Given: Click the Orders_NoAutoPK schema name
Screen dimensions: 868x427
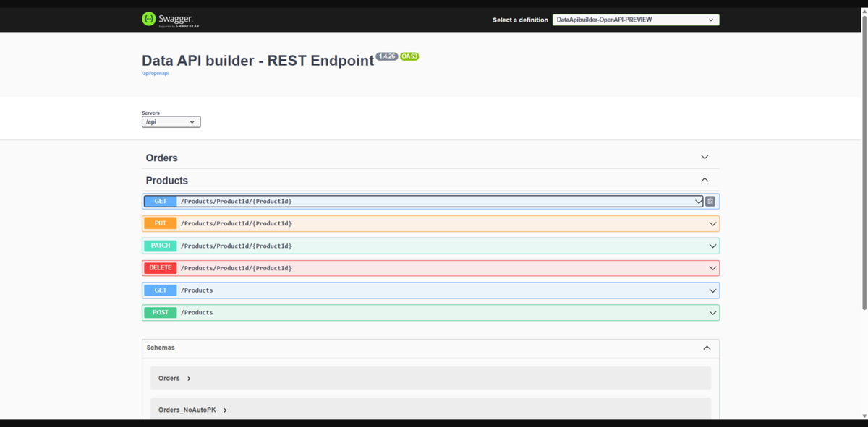Looking at the screenshot, I should click(187, 410).
